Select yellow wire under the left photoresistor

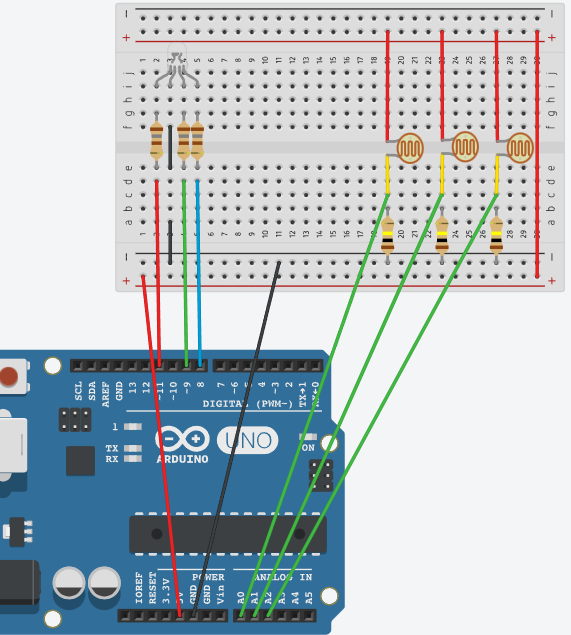pos(388,175)
